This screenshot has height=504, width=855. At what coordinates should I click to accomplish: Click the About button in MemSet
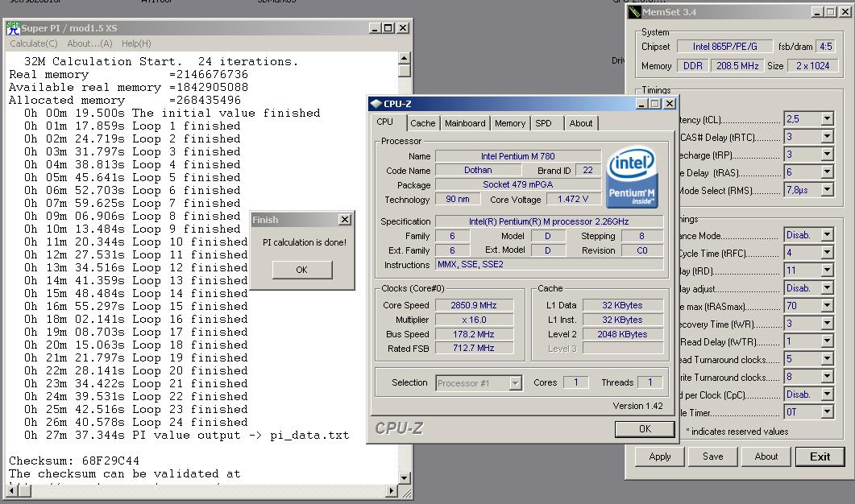(x=766, y=456)
